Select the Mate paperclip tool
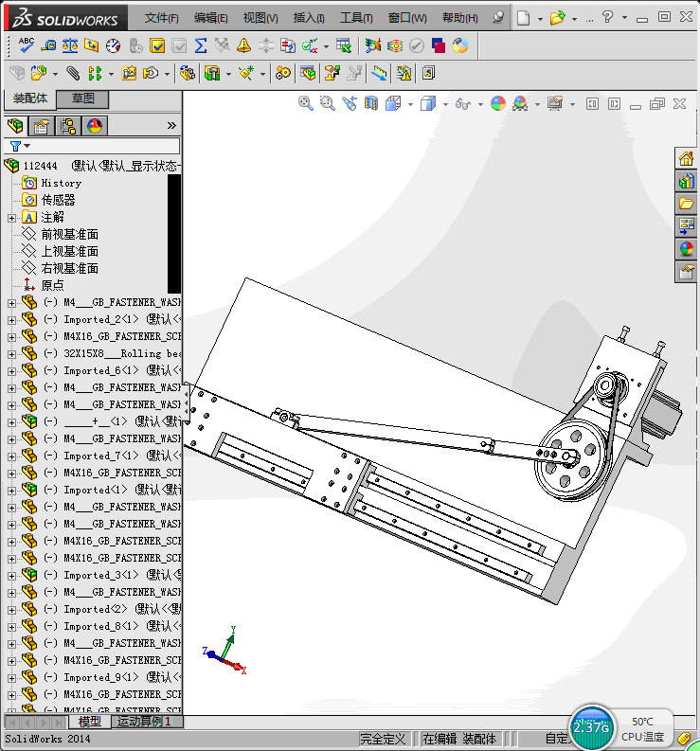Image resolution: width=700 pixels, height=751 pixels. coord(72,73)
